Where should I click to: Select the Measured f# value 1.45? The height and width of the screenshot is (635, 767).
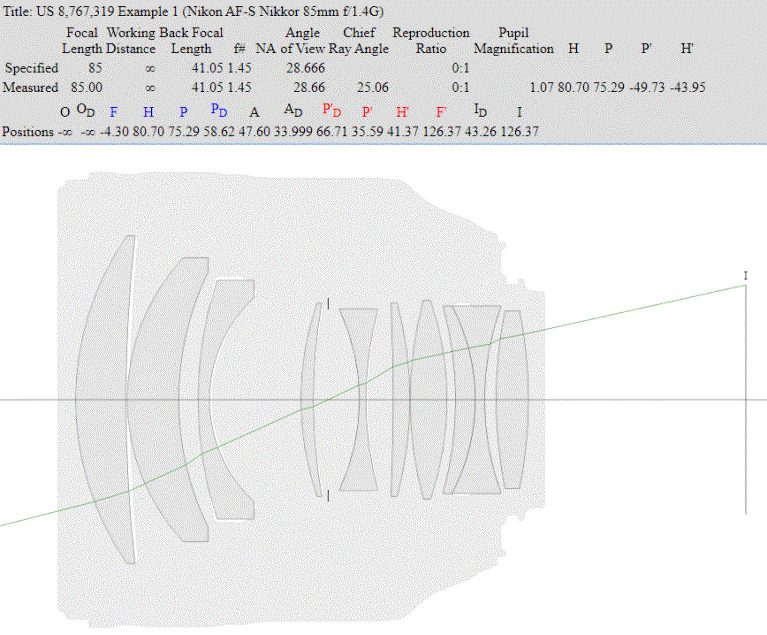[x=240, y=88]
